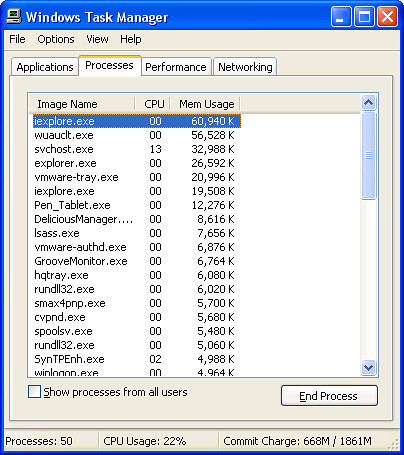
Task: Minimize the Windows Task Manager window
Action: 341,16
